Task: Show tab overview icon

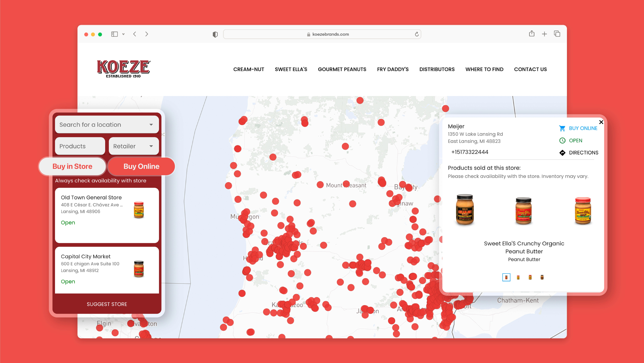Action: (x=557, y=34)
